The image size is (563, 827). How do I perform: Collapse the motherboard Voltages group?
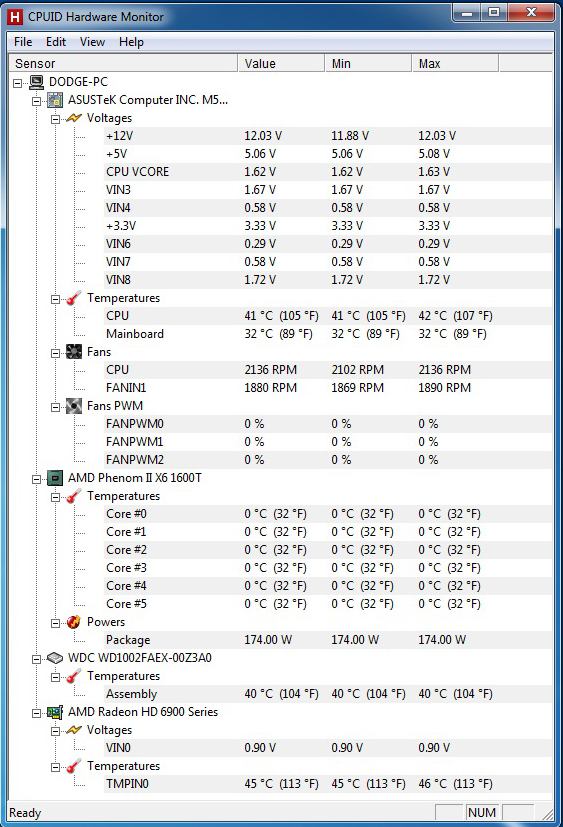[55, 119]
